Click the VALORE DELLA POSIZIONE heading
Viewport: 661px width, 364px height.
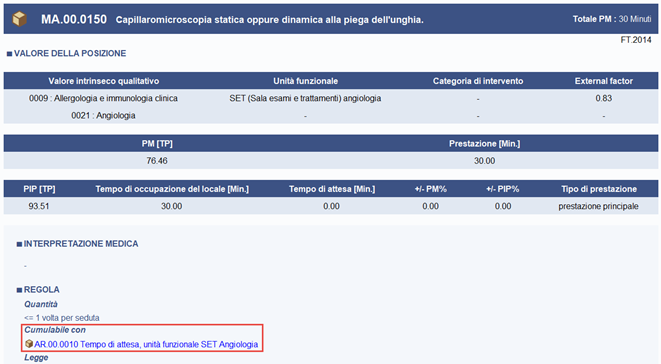[70, 54]
